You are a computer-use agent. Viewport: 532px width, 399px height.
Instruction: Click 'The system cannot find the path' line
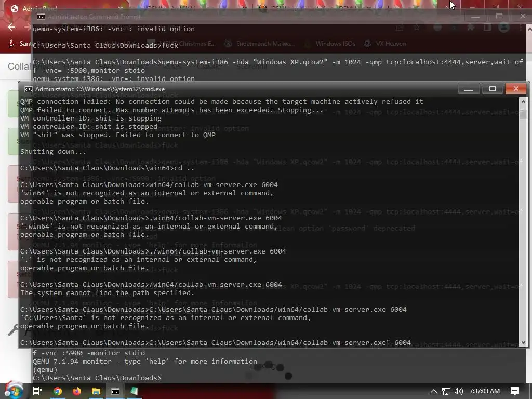point(107,292)
